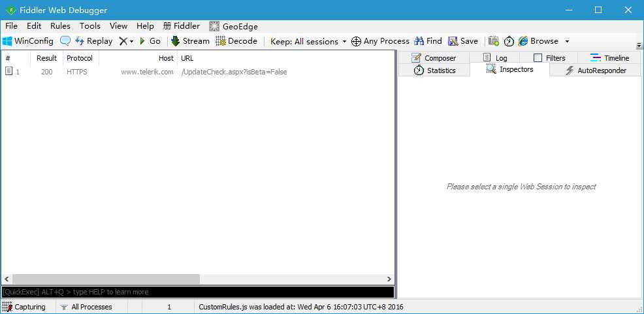Sort sessions by the # column
This screenshot has height=314, width=644.
[16, 58]
